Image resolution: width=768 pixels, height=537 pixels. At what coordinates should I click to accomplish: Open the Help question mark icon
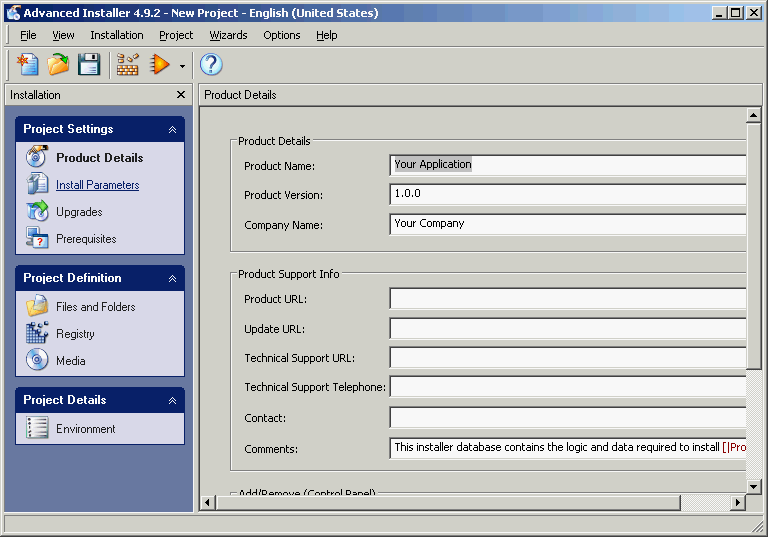211,64
